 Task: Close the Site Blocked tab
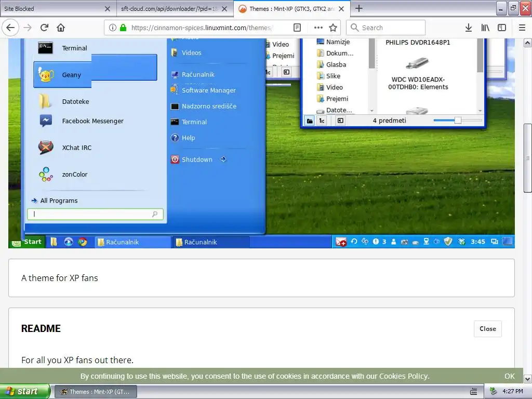[x=107, y=9]
